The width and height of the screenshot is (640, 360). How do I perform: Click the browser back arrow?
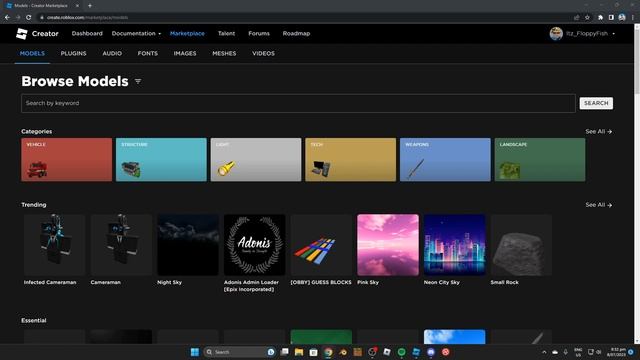(x=7, y=17)
